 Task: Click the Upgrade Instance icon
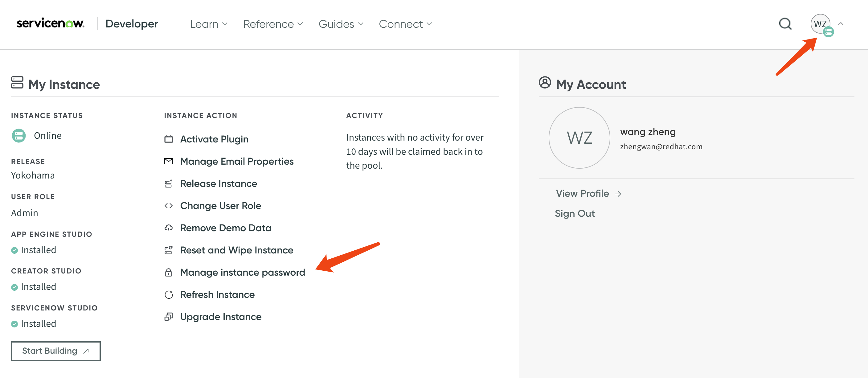click(169, 317)
